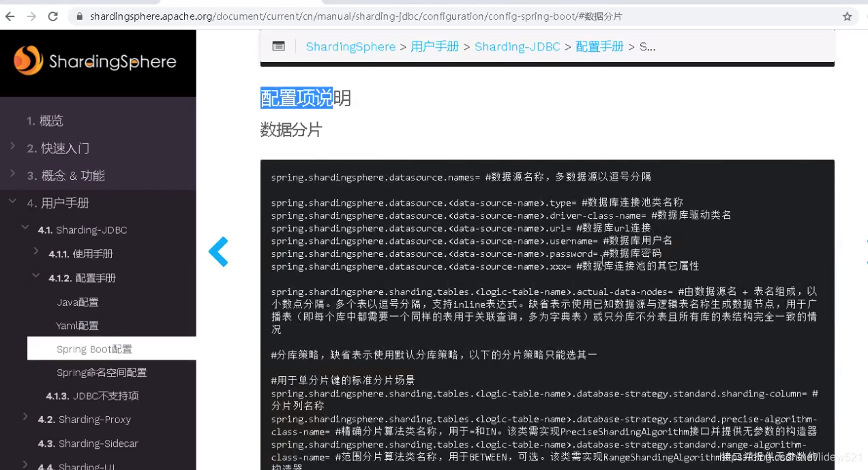Screen dimensions: 868x470
Task: Expand the 4.2. Sharding-Proxy chevron
Action: click(x=25, y=418)
